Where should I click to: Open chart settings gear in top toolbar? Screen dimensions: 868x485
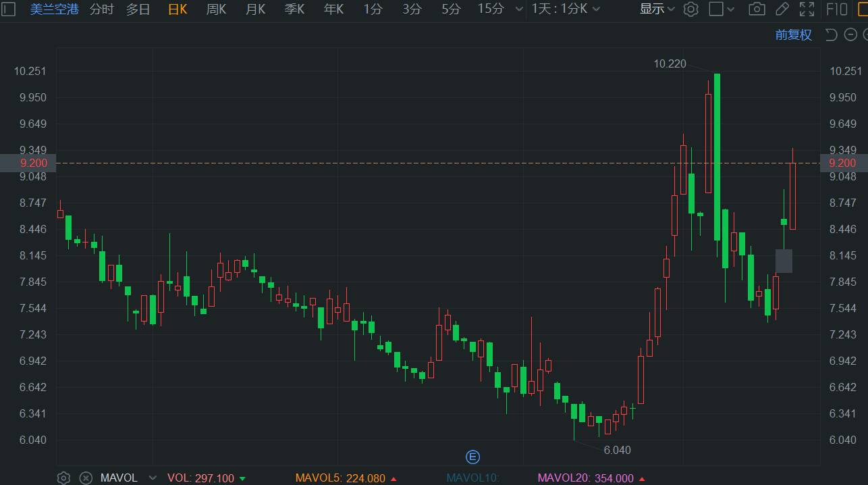pyautogui.click(x=690, y=9)
